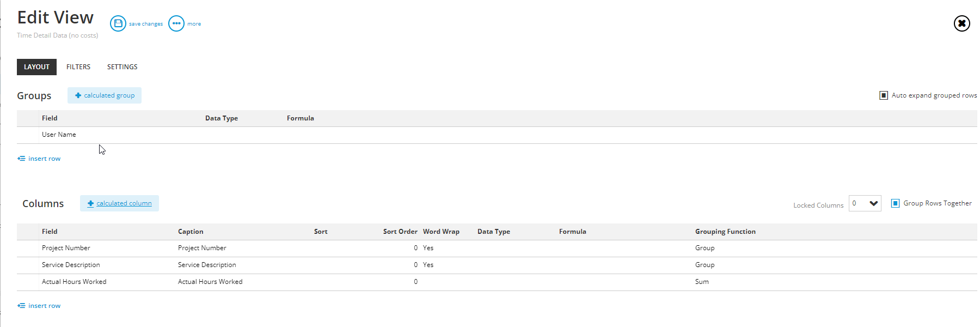Select Service Description field cell
The image size is (980, 327).
(x=71, y=265)
